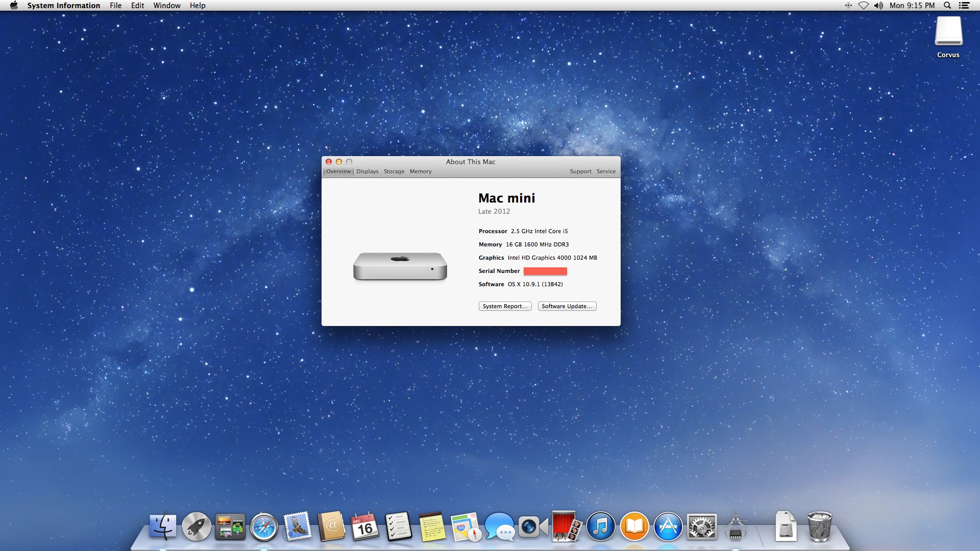Click the 16 GB 1600 MHz DDR3 text

pyautogui.click(x=537, y=244)
